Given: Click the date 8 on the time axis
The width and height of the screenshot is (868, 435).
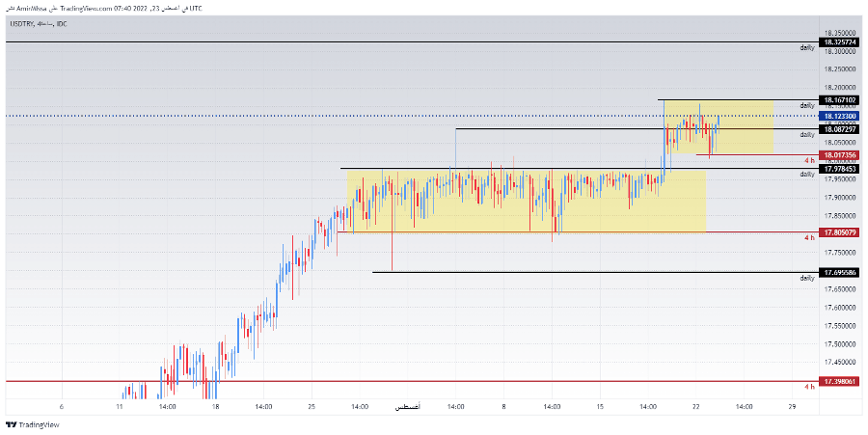Looking at the screenshot, I should [503, 407].
